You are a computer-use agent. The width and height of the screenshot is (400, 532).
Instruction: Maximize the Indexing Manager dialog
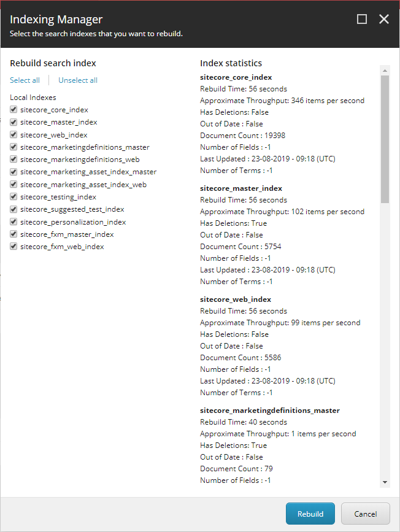362,19
